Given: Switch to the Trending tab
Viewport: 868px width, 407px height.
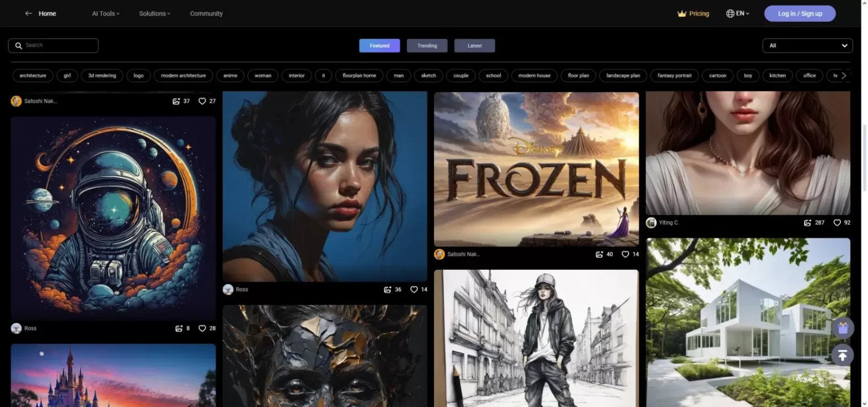Looking at the screenshot, I should 427,46.
